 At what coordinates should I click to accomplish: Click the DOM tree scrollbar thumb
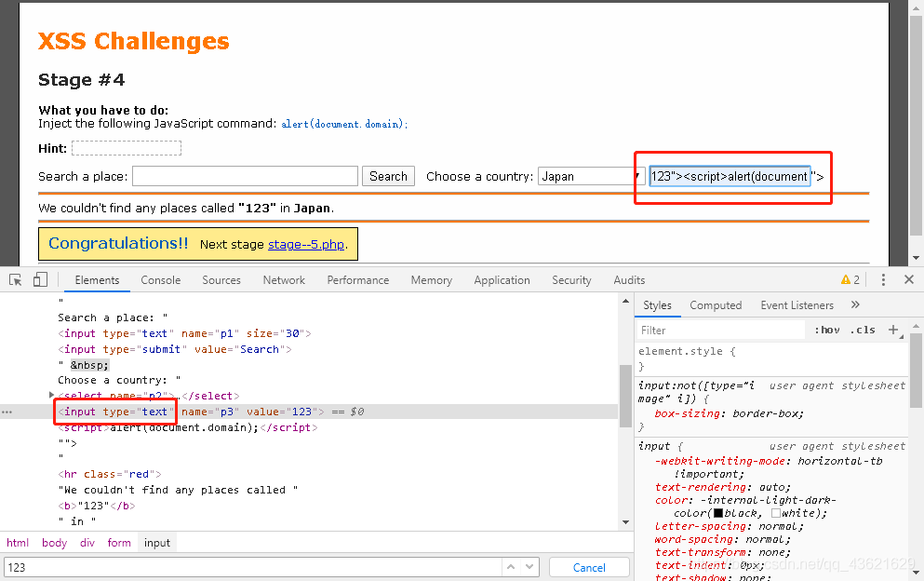tap(625, 396)
